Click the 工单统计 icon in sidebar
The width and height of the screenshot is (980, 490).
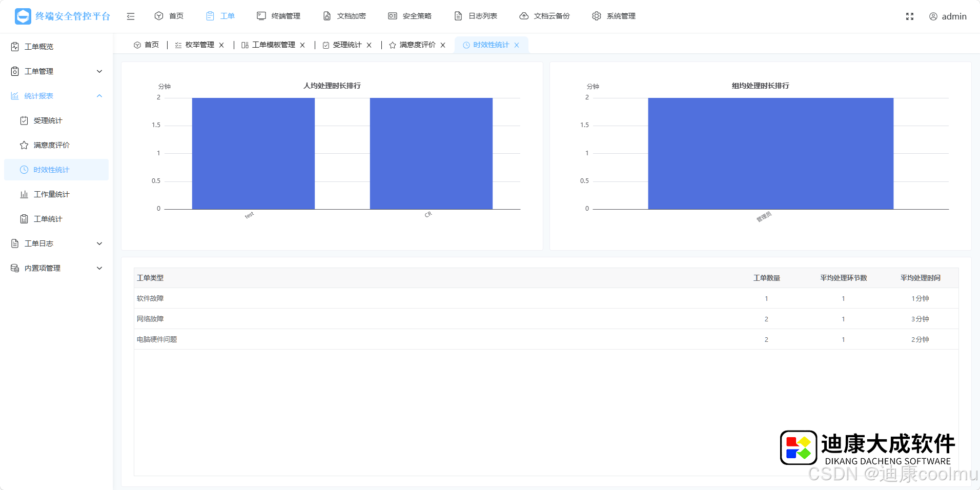coord(24,219)
